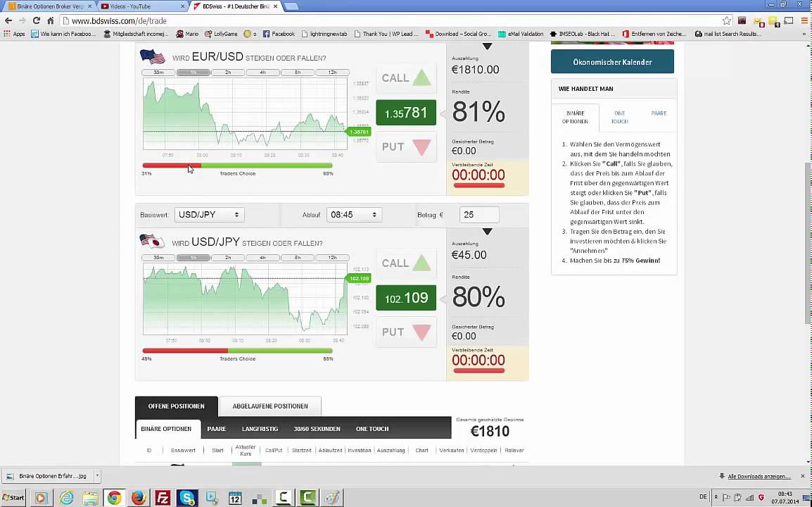Select the Paare positions tab
This screenshot has height=507, width=812.
(x=217, y=429)
